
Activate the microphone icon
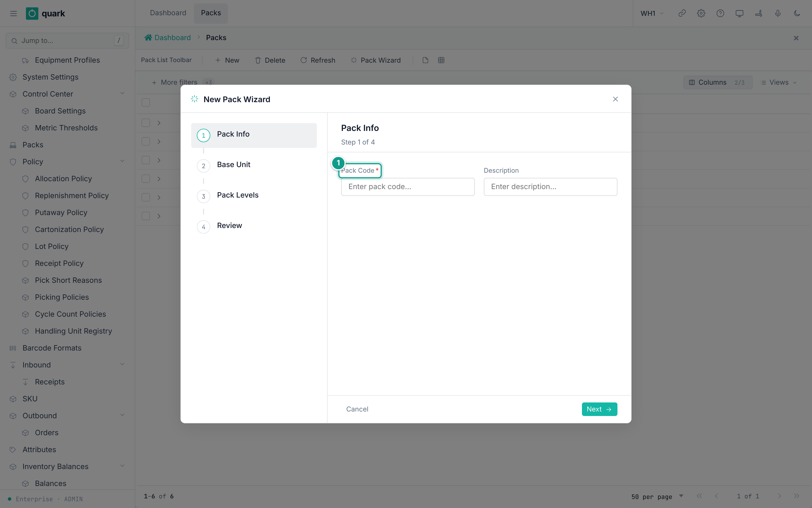pyautogui.click(x=778, y=14)
